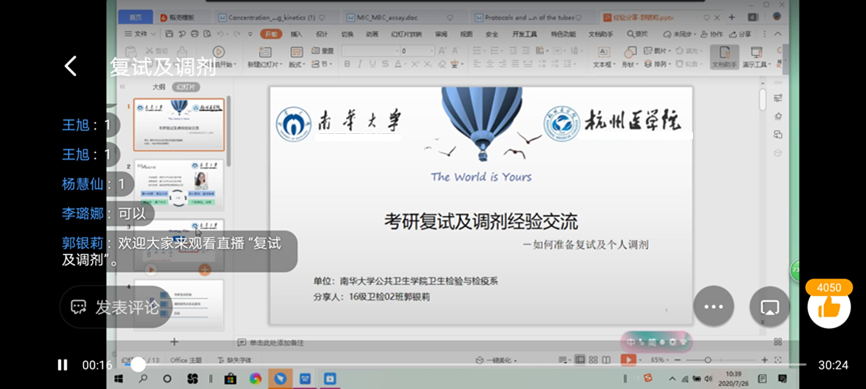Increase font size with A+ icon
This screenshot has height=389, width=866.
pyautogui.click(x=442, y=51)
